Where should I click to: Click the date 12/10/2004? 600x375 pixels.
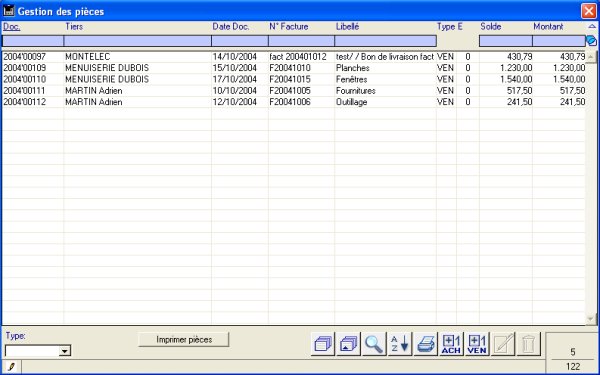coord(235,102)
